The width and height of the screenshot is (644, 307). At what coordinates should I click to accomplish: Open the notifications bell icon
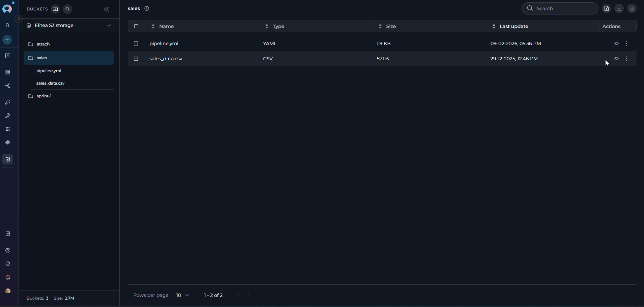(x=8, y=277)
